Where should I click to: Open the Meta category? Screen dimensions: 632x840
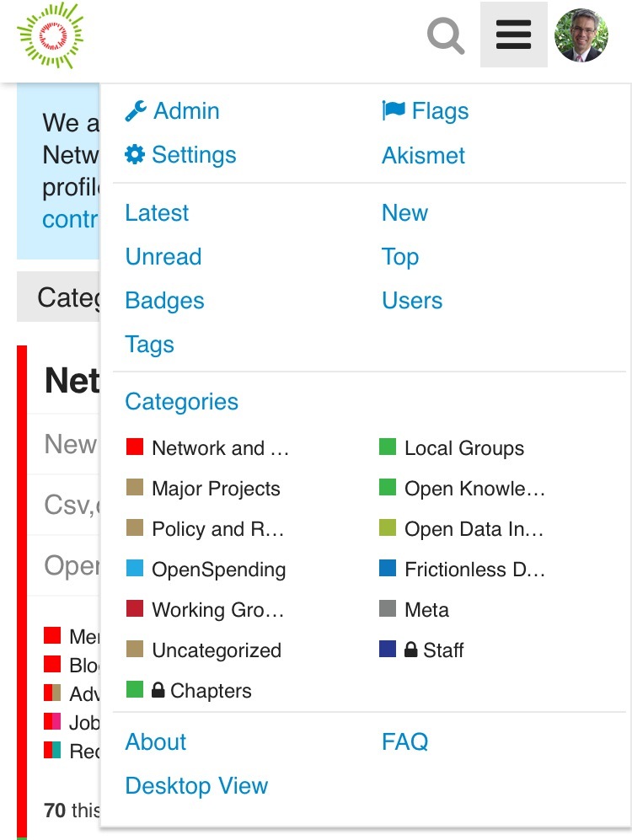[x=426, y=610]
